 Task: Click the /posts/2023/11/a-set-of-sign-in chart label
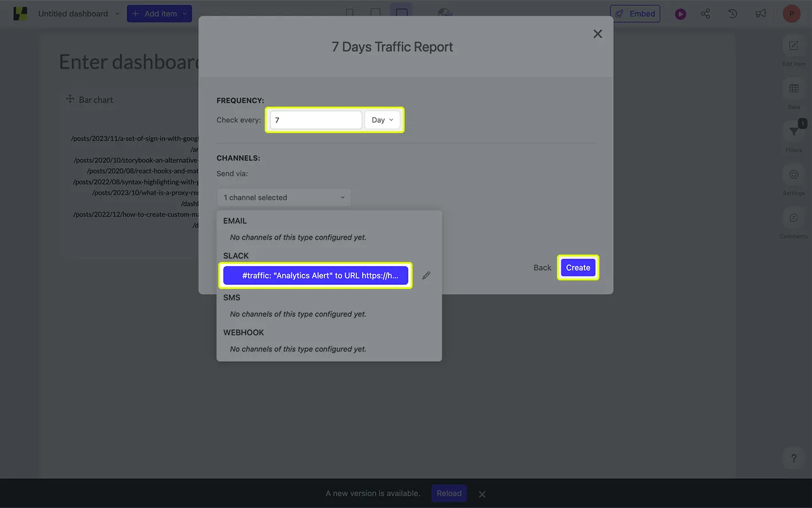pos(135,138)
